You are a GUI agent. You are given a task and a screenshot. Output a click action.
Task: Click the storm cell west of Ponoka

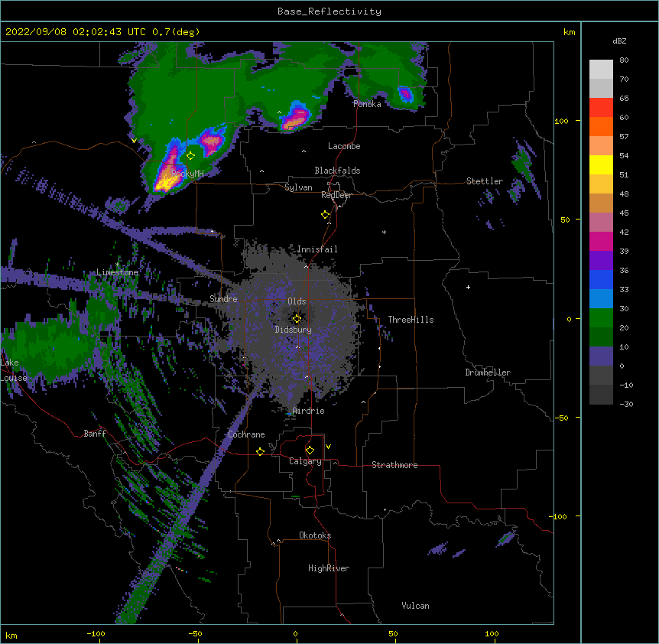coord(295,118)
